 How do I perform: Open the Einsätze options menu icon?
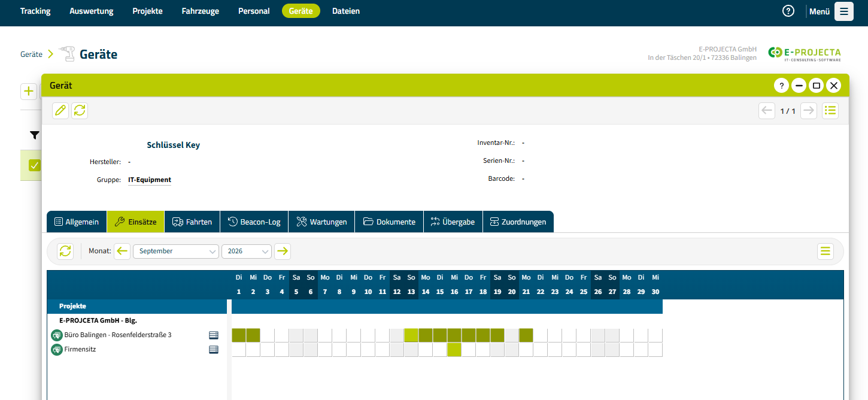click(825, 251)
